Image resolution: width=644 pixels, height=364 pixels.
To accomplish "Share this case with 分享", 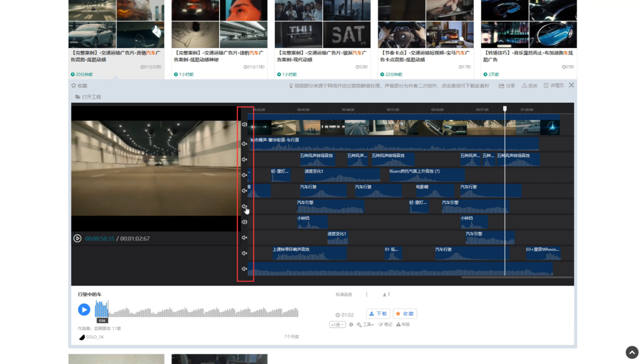I will (x=507, y=86).
